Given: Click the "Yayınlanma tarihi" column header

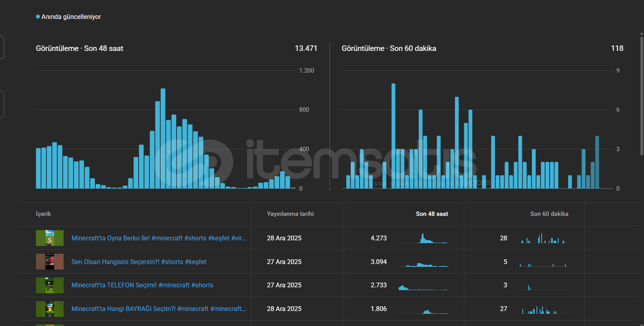Looking at the screenshot, I should point(290,214).
